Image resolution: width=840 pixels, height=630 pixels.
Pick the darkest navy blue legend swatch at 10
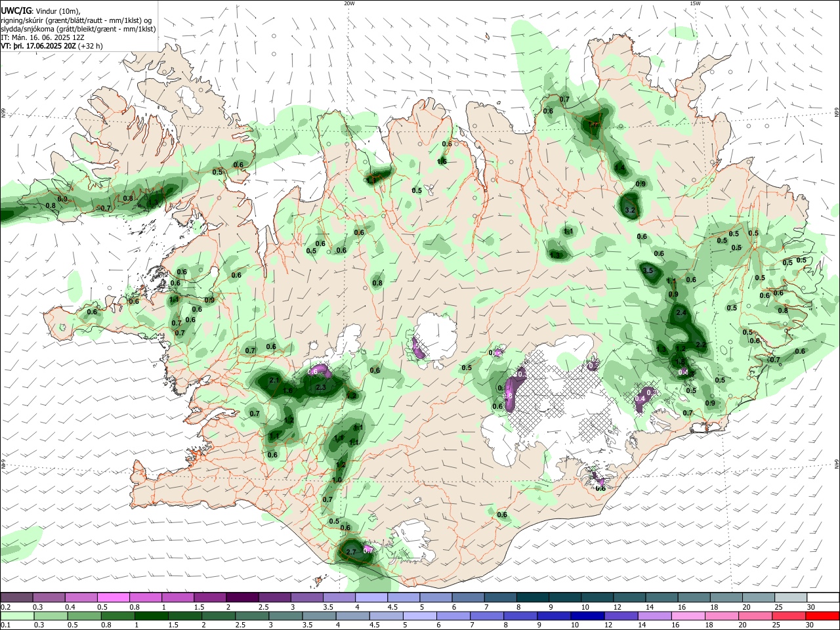pyautogui.click(x=586, y=616)
